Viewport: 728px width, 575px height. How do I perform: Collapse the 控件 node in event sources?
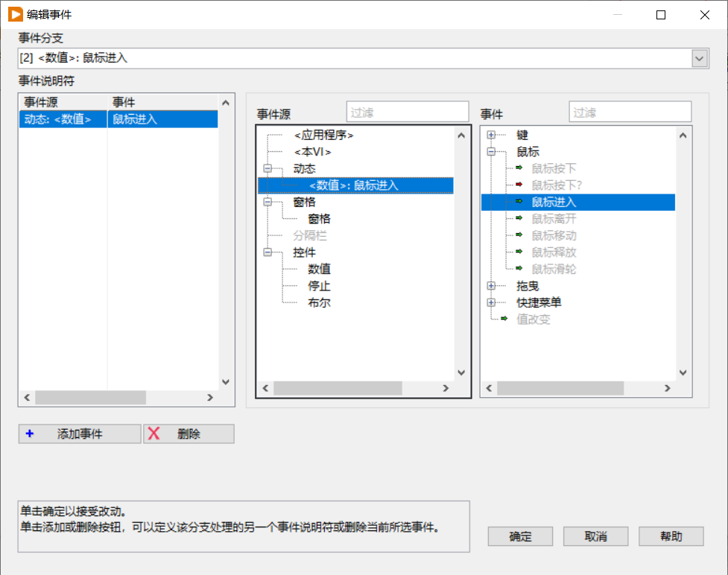click(267, 252)
